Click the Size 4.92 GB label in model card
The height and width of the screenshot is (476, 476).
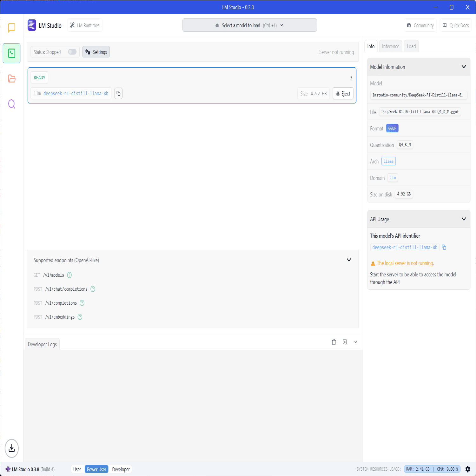coord(314,94)
